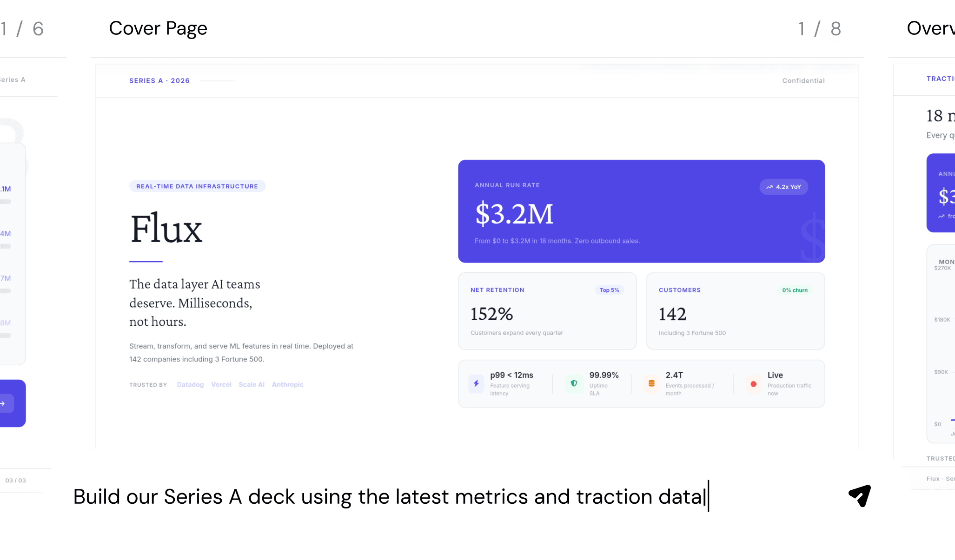This screenshot has width=955, height=560.
Task: Click the Customers 142 card
Action: pos(735,311)
